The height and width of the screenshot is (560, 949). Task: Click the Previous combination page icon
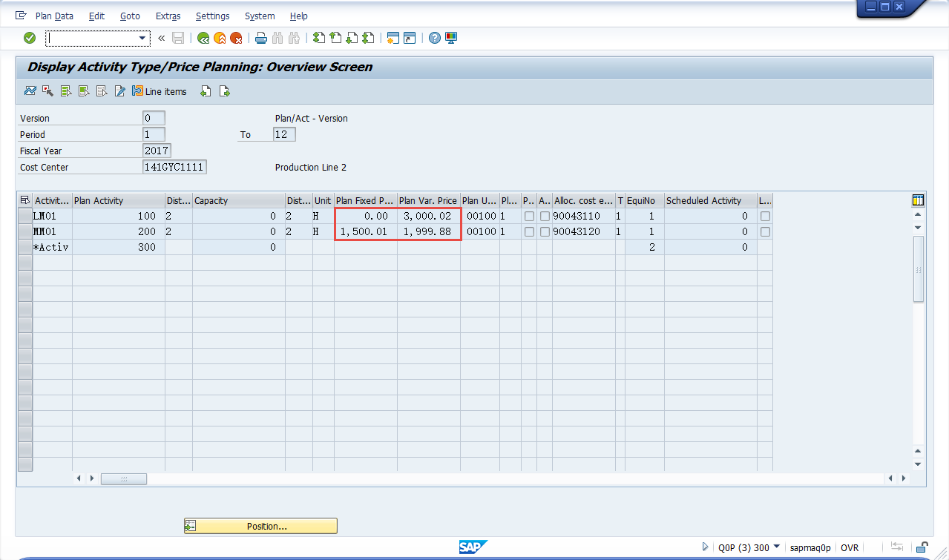(x=206, y=91)
